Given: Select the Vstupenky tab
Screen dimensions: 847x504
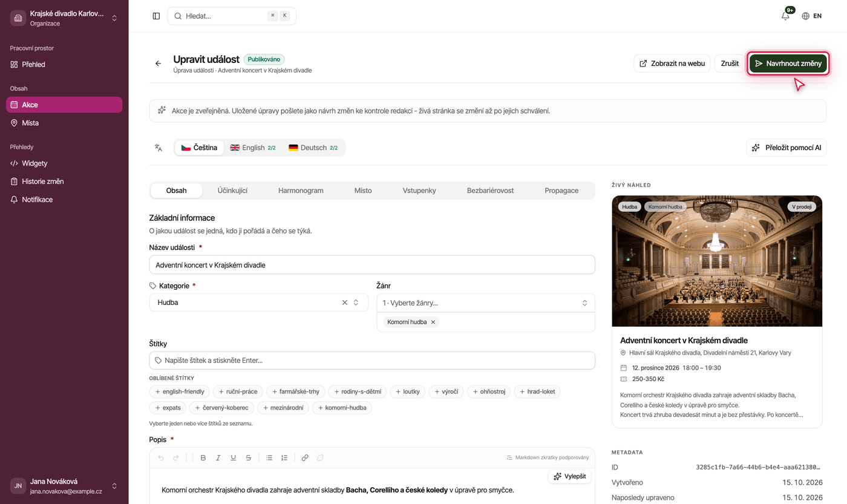Looking at the screenshot, I should pos(419,191).
